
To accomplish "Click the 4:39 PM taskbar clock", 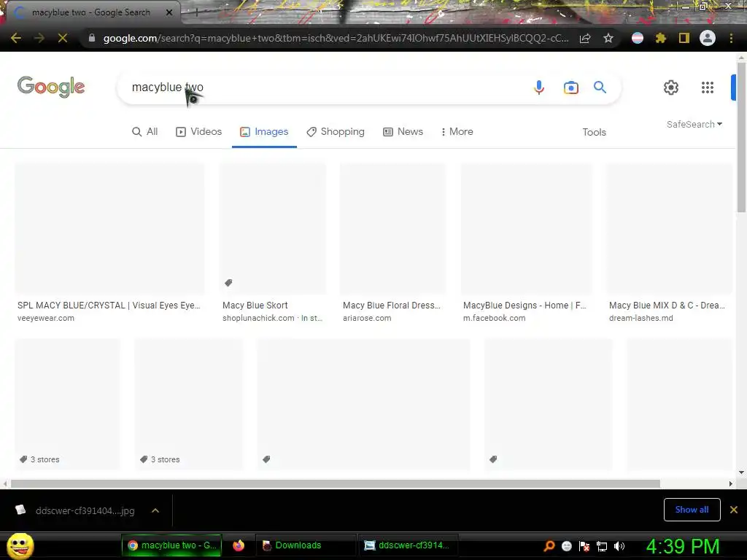I will (x=683, y=546).
